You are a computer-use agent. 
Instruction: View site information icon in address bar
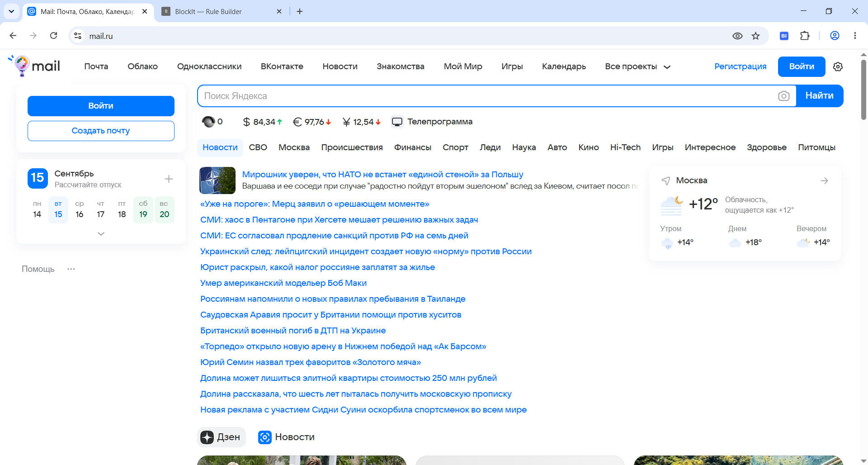click(78, 36)
